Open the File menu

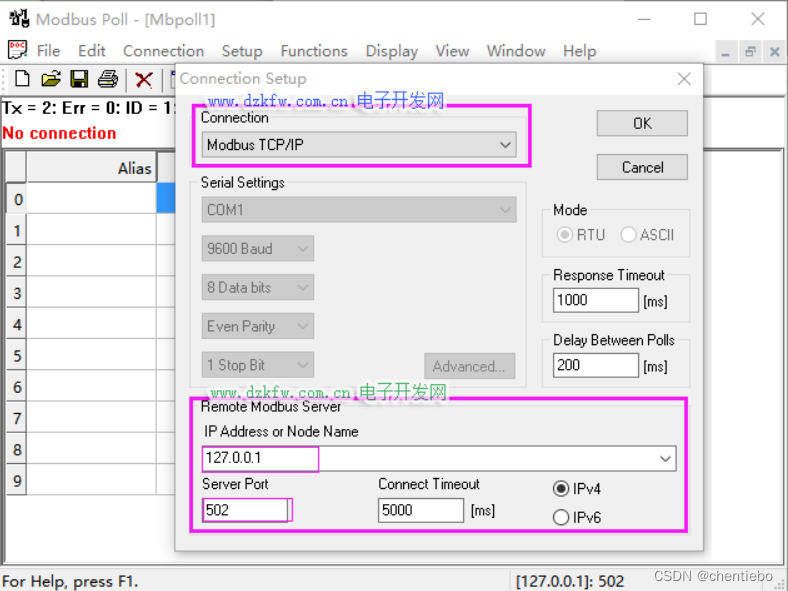tap(48, 51)
